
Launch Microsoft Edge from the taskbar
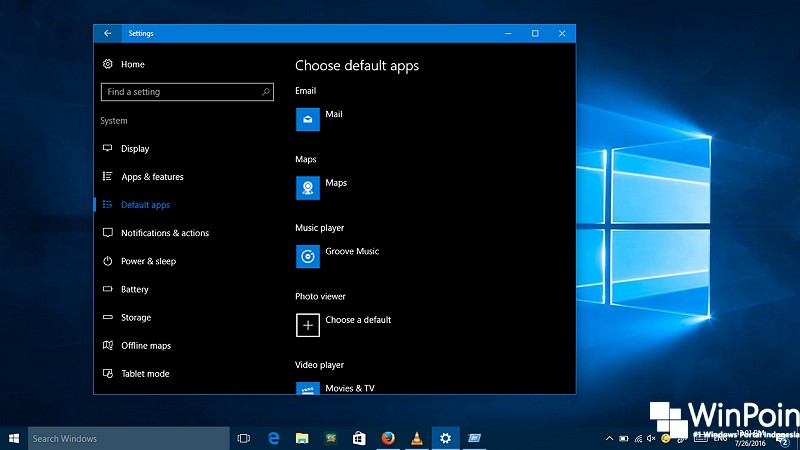tap(273, 438)
